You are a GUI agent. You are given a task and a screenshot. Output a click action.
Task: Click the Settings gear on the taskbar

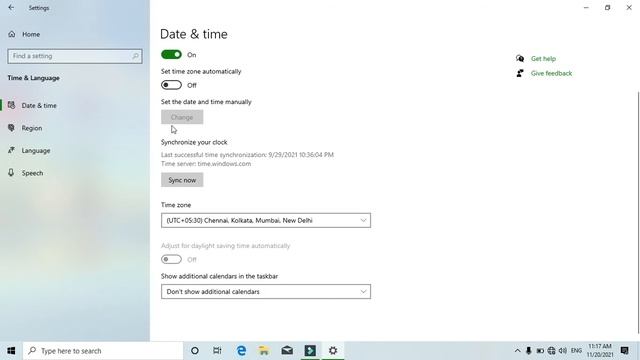click(333, 351)
